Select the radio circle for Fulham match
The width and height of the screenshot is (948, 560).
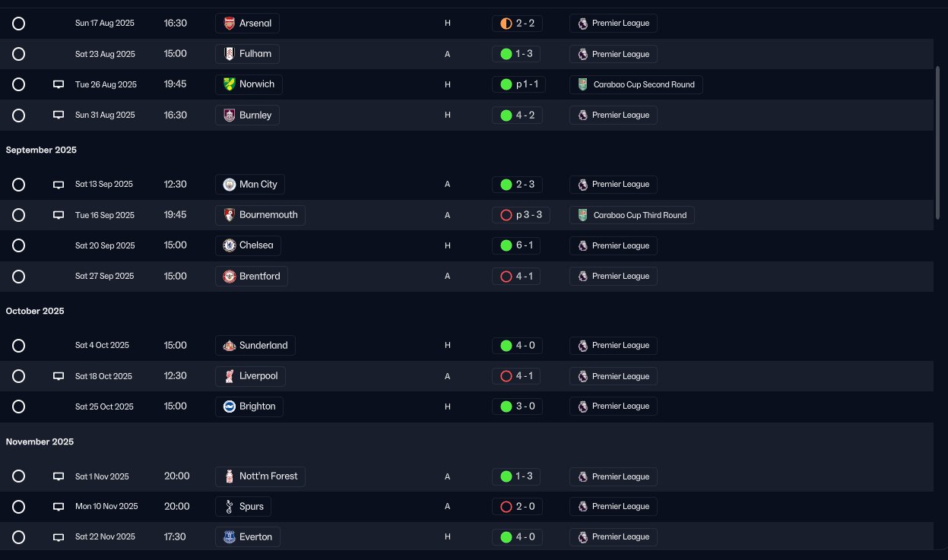tap(19, 54)
